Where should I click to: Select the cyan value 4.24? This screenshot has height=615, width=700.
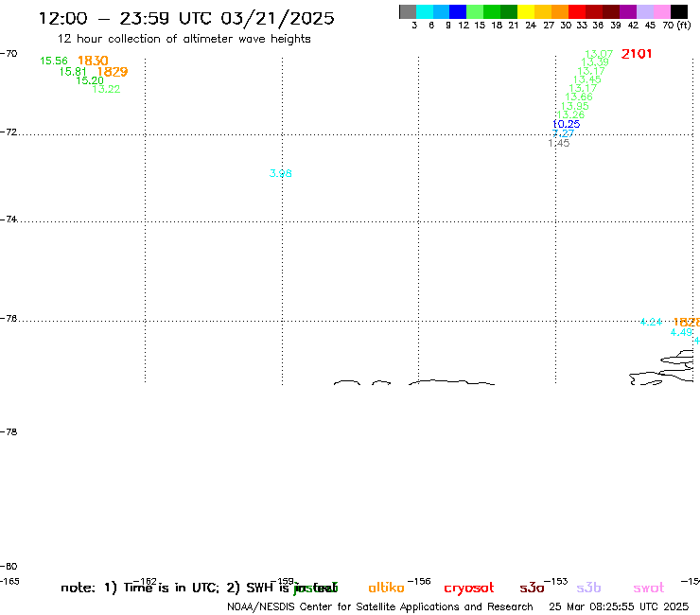651,322
